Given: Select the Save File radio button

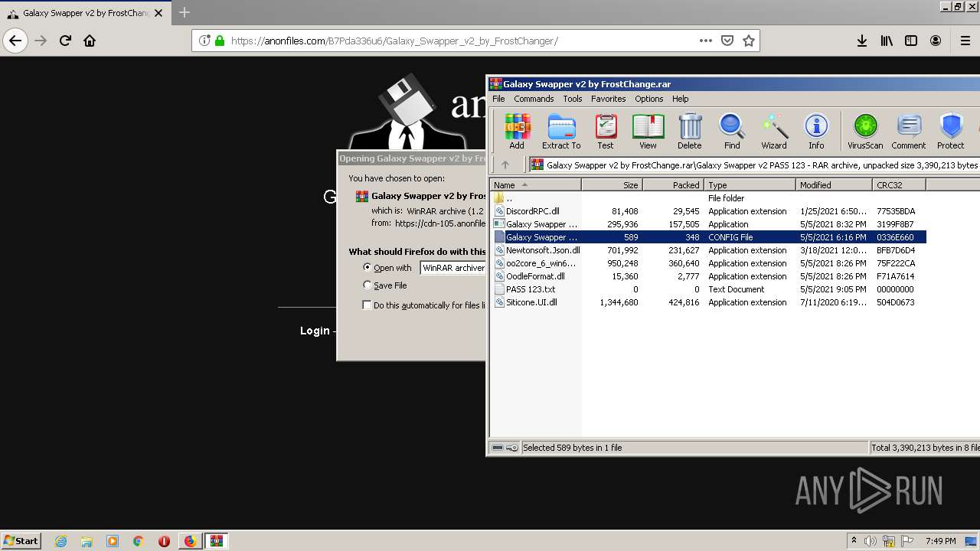Looking at the screenshot, I should click(x=367, y=285).
